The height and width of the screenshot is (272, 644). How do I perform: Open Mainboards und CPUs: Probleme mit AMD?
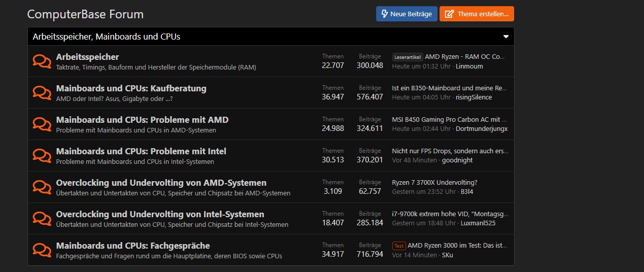click(142, 120)
